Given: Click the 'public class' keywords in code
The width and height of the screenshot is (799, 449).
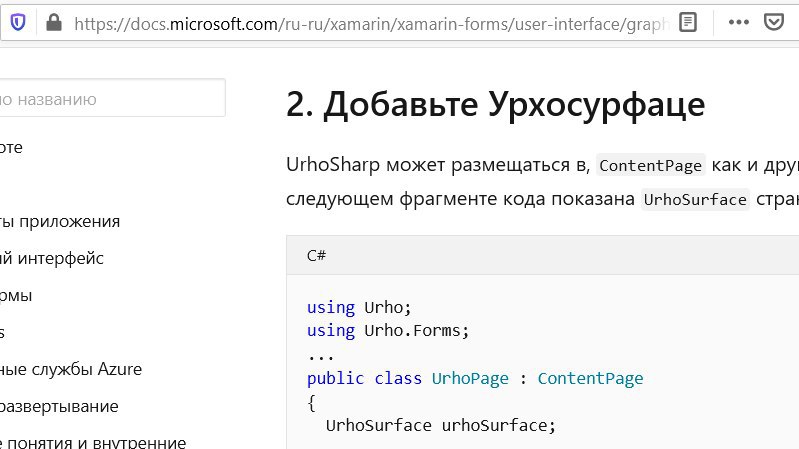Looking at the screenshot, I should coord(364,378).
